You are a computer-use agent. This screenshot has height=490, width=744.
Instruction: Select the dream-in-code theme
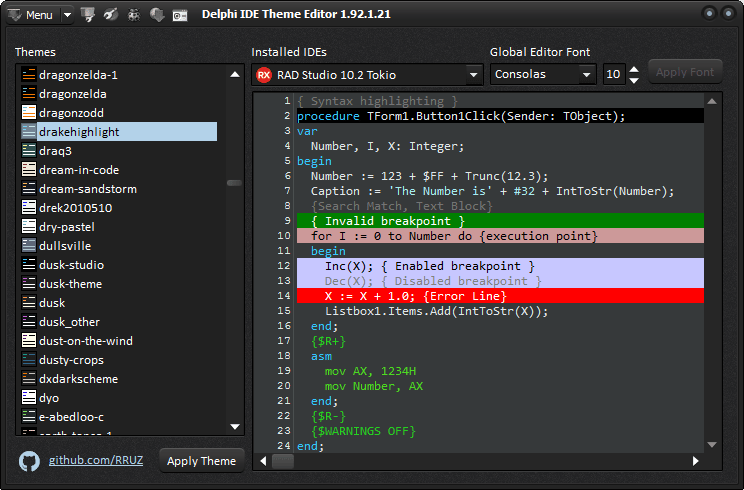pos(79,170)
